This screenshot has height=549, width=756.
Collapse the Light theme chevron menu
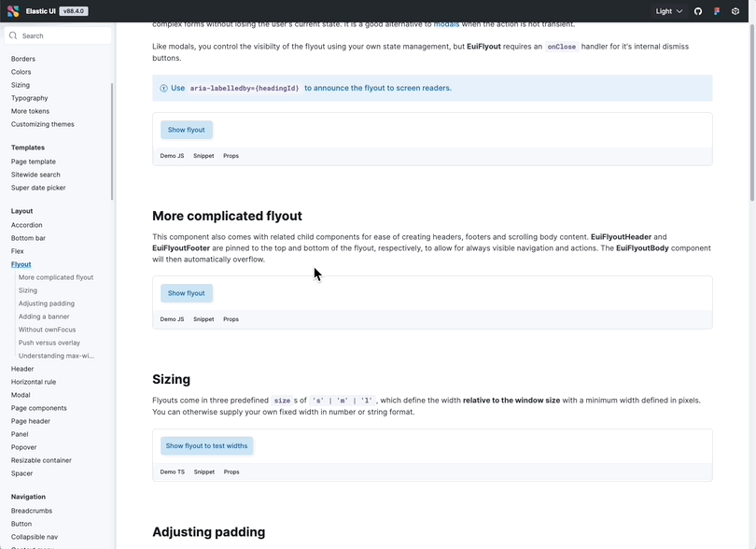point(680,11)
